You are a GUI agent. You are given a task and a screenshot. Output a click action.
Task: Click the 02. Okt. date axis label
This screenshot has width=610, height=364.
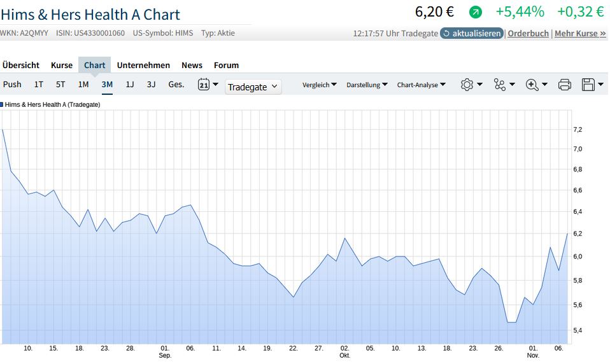(344, 351)
